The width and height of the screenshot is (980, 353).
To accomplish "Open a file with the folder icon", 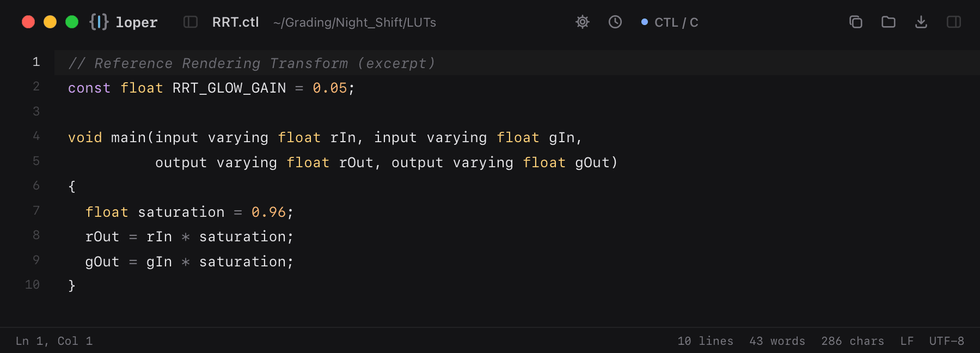I will (x=889, y=22).
